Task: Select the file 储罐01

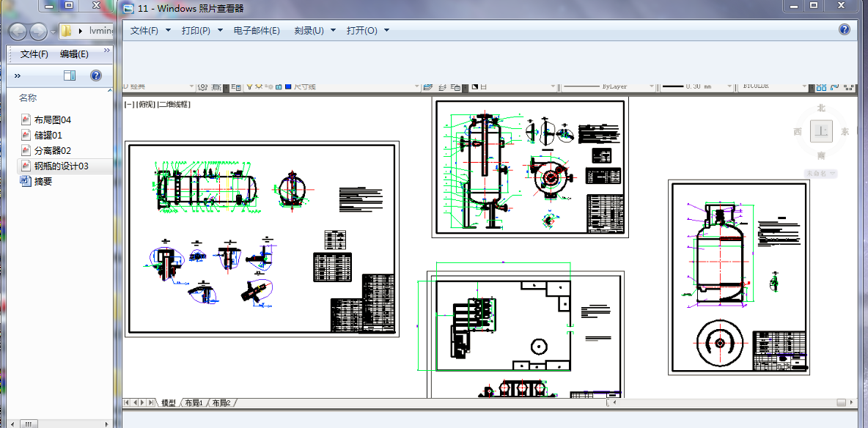Action: point(48,135)
